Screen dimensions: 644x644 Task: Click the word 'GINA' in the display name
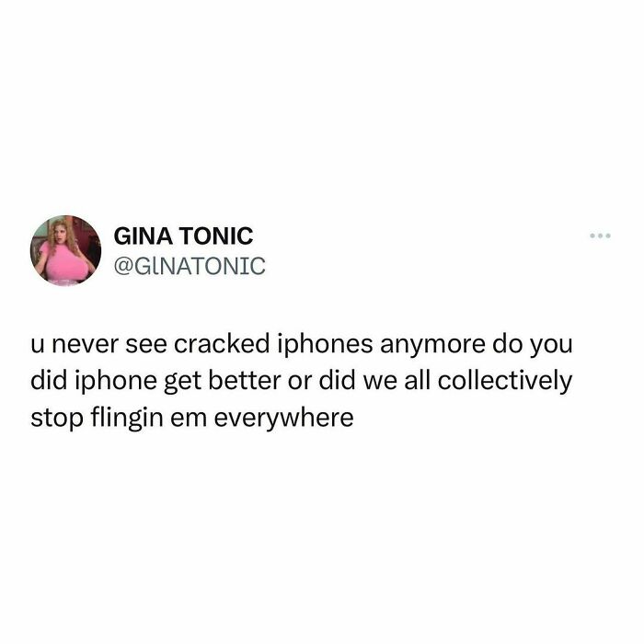tap(143, 236)
